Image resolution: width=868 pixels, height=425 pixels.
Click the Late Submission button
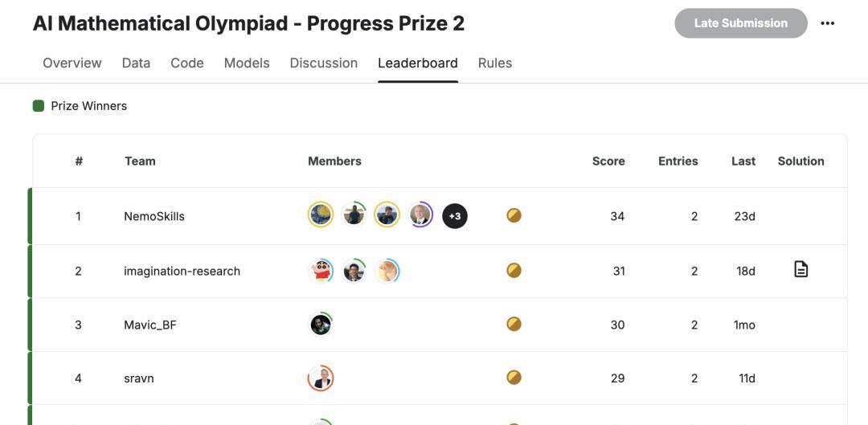[x=741, y=23]
